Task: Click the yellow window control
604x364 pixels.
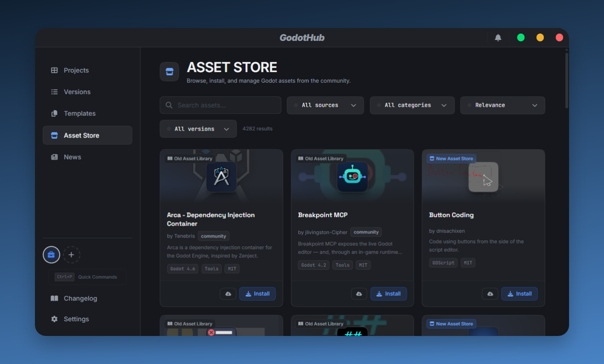Action: pos(540,38)
